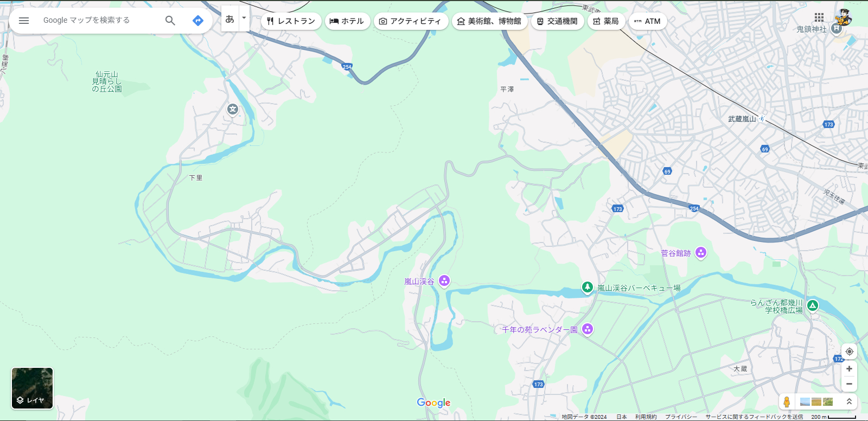Screen dimensions: 868x421
Task: Open the account profile avatar menu
Action: point(843,17)
